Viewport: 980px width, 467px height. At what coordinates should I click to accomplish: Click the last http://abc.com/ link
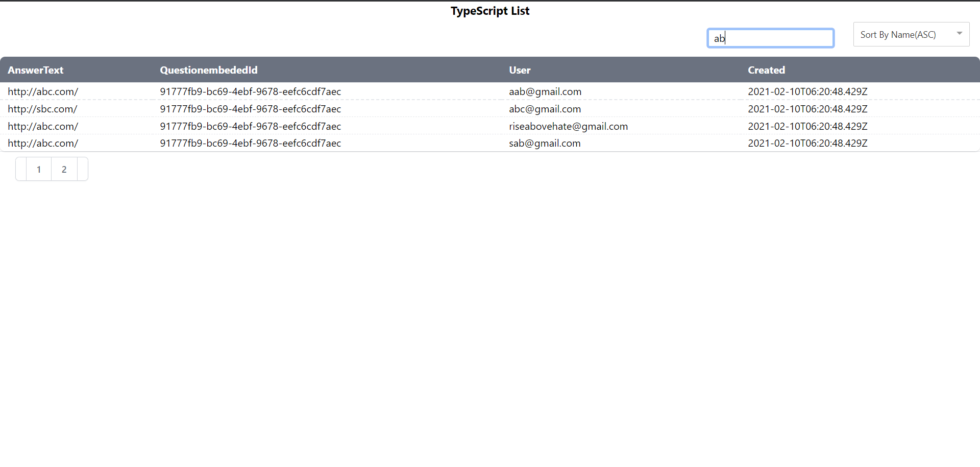43,143
